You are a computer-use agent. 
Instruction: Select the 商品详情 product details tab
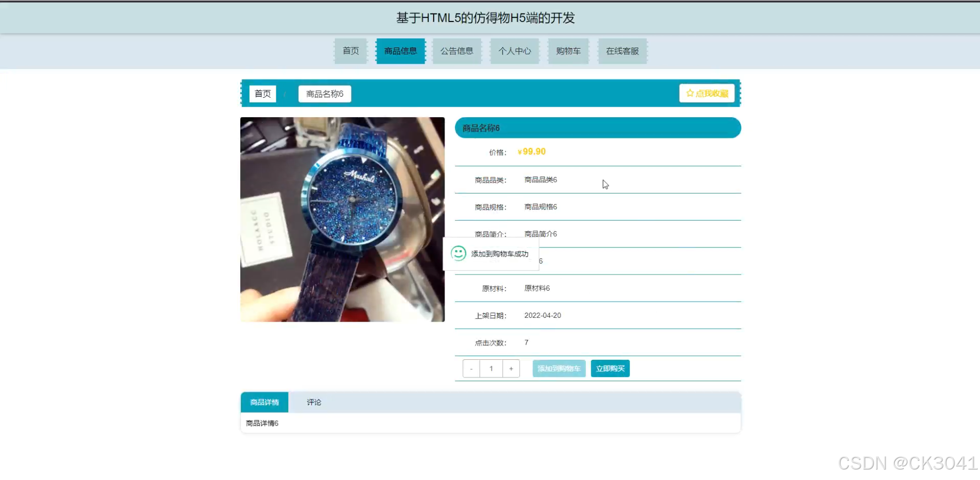(x=264, y=402)
